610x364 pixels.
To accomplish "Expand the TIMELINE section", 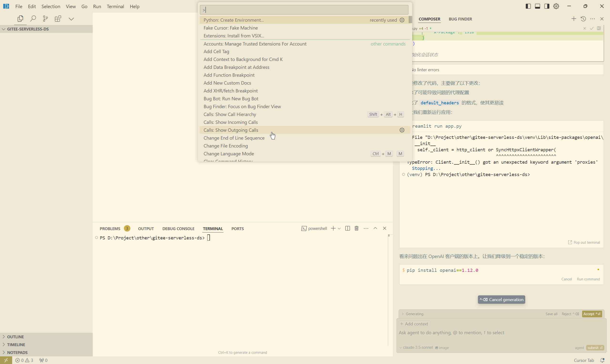I will coord(16,344).
